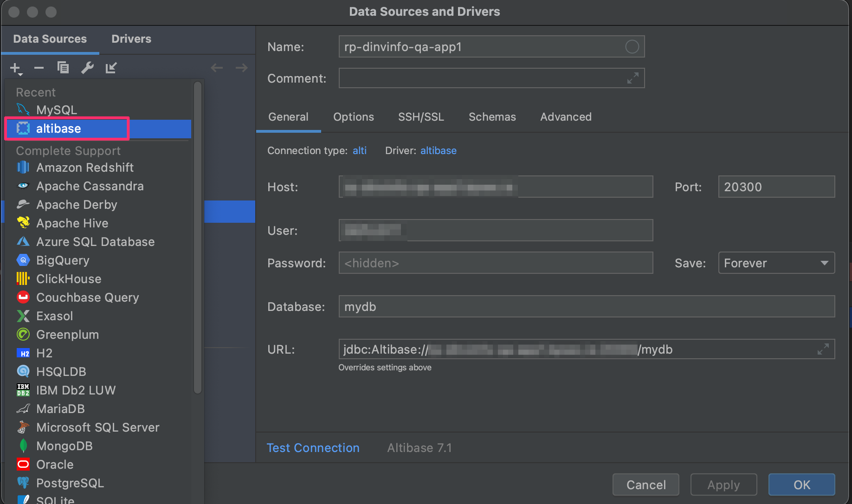Choose Apache Hive data source
Screen dimensions: 852x504
pyautogui.click(x=98, y=223)
